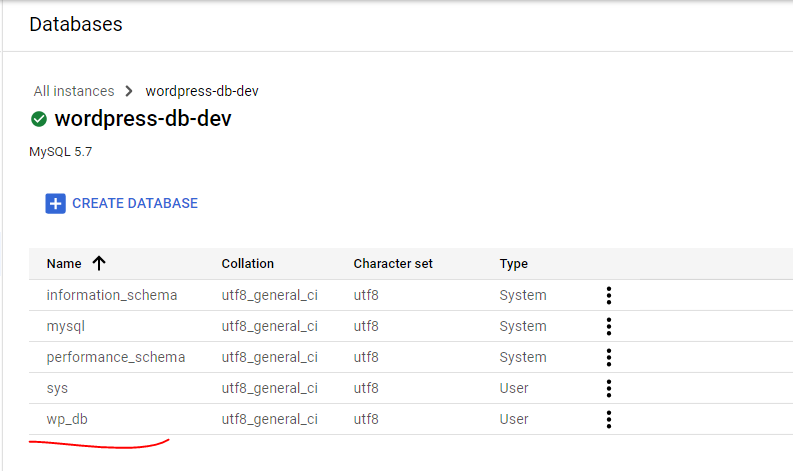
Task: Open the three-dot menu for performance_schema
Action: [x=609, y=357]
